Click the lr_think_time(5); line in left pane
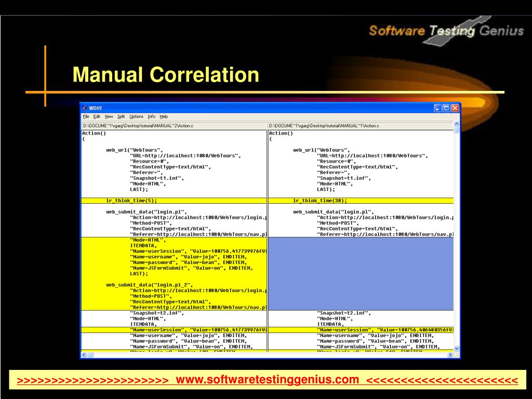This screenshot has height=399, width=532. 174,201
